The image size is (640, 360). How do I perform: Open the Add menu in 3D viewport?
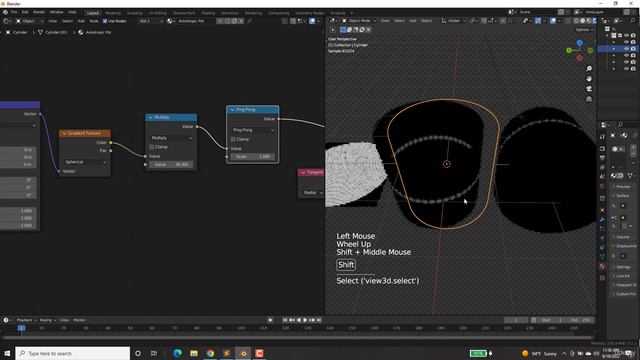click(x=413, y=20)
